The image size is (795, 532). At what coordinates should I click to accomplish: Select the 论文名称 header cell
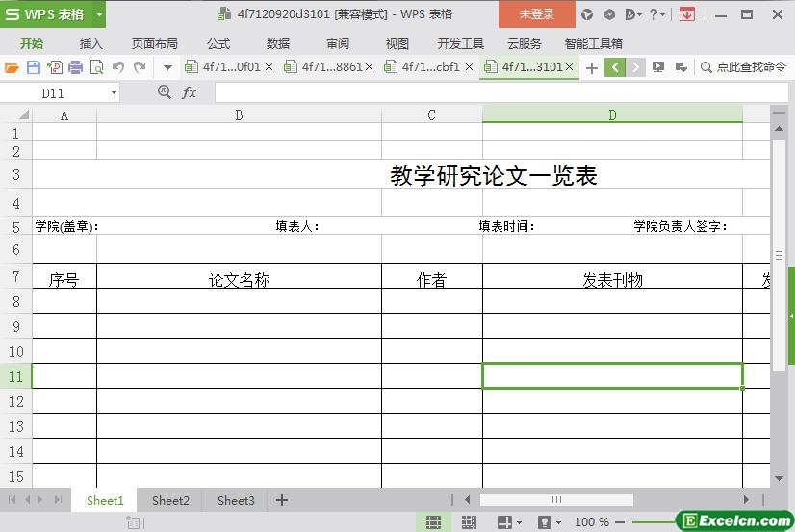tap(239, 276)
